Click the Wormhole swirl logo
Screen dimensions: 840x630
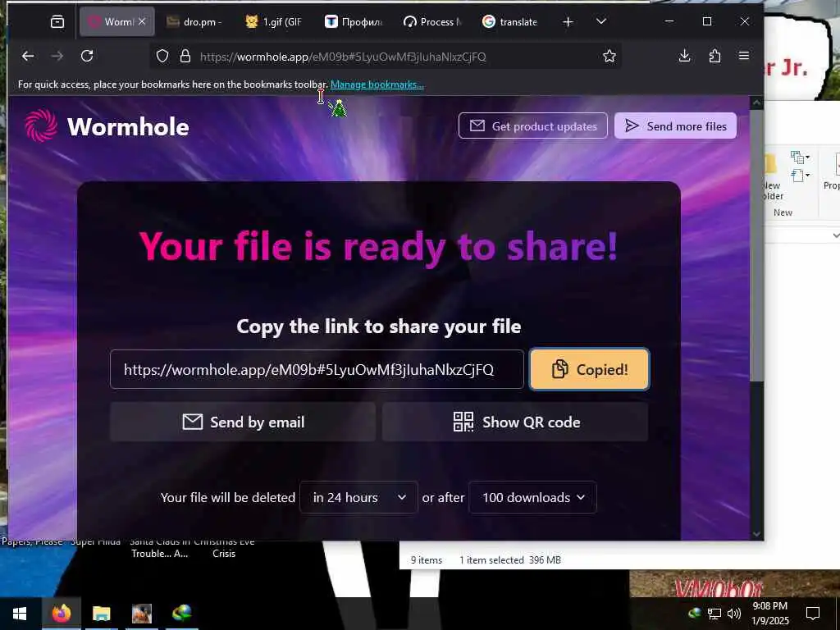coord(41,126)
